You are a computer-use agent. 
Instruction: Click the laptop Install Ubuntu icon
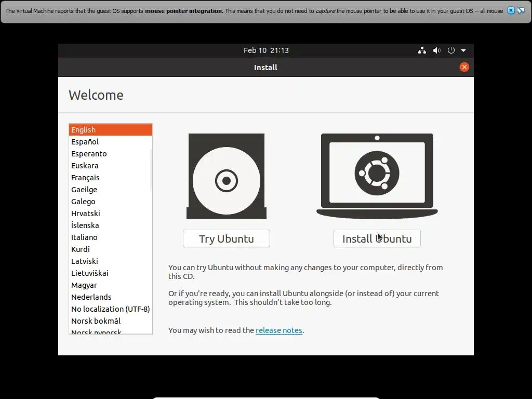(x=377, y=176)
